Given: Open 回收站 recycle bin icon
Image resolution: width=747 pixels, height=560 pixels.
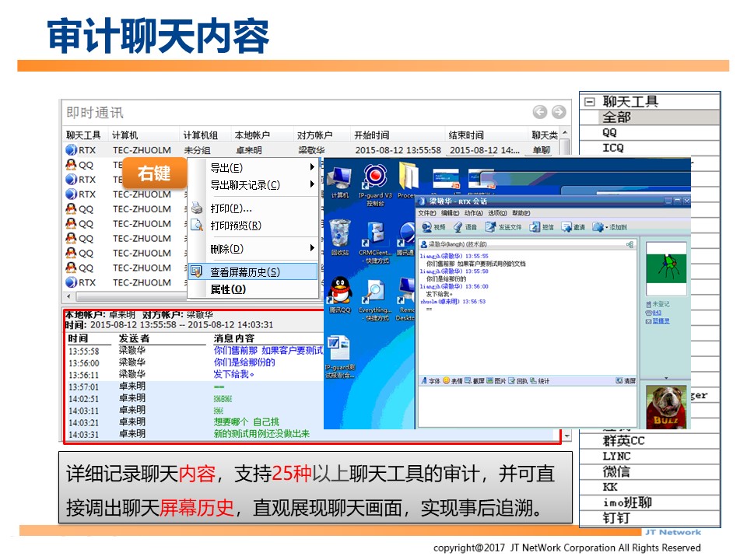Looking at the screenshot, I should coord(340,238).
